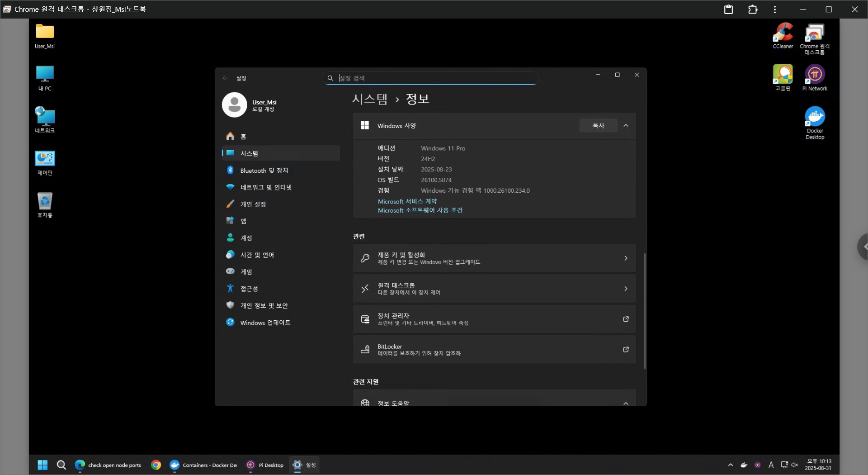
Task: Open 네트워크 및 인터넷 settings
Action: tap(281, 187)
